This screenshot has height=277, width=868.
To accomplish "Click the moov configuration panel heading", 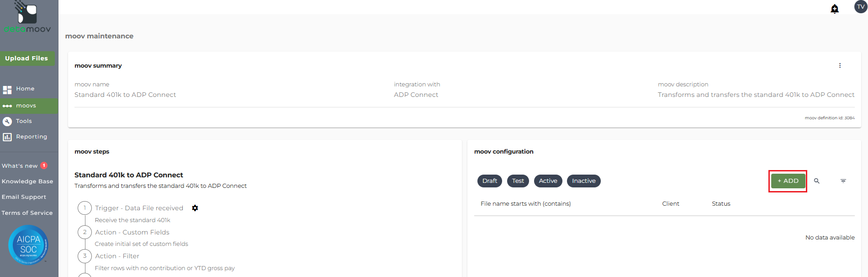I will point(503,152).
